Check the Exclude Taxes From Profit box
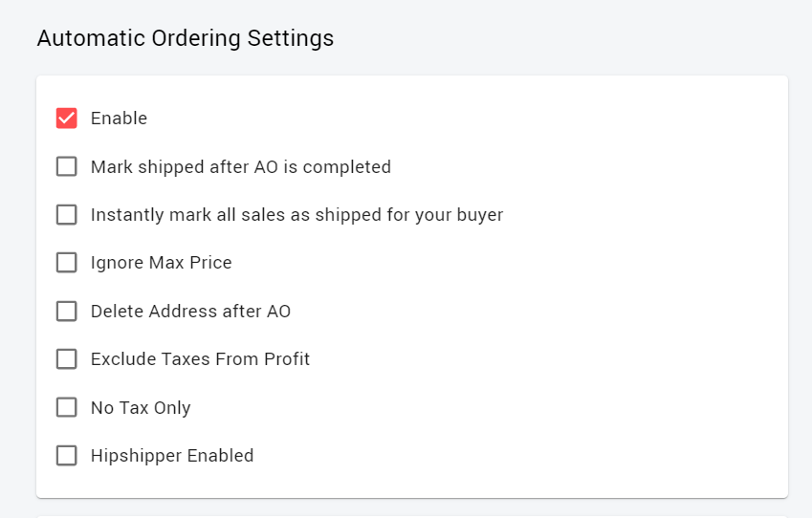The height and width of the screenshot is (518, 812). pyautogui.click(x=66, y=359)
